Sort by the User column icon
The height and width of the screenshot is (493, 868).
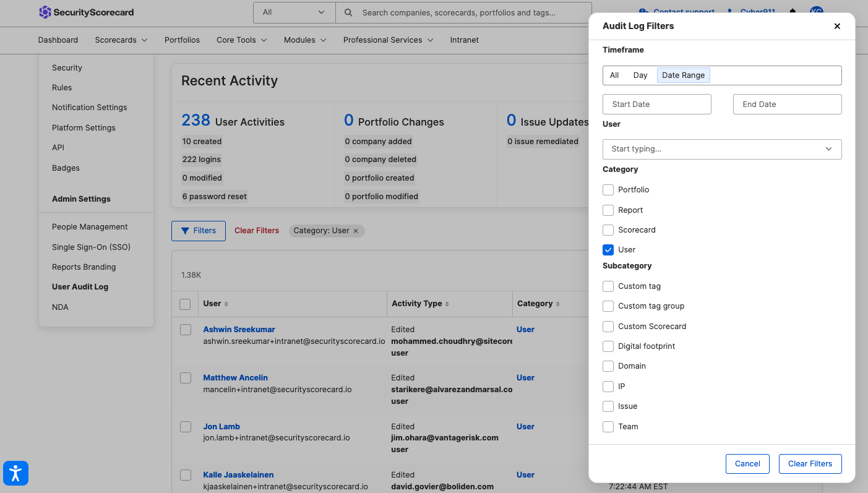[226, 304]
